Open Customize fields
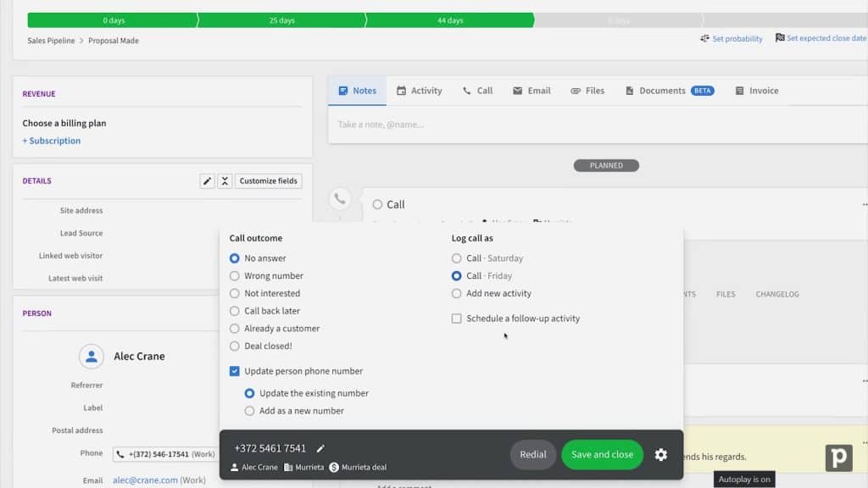868x488 pixels. tap(268, 180)
